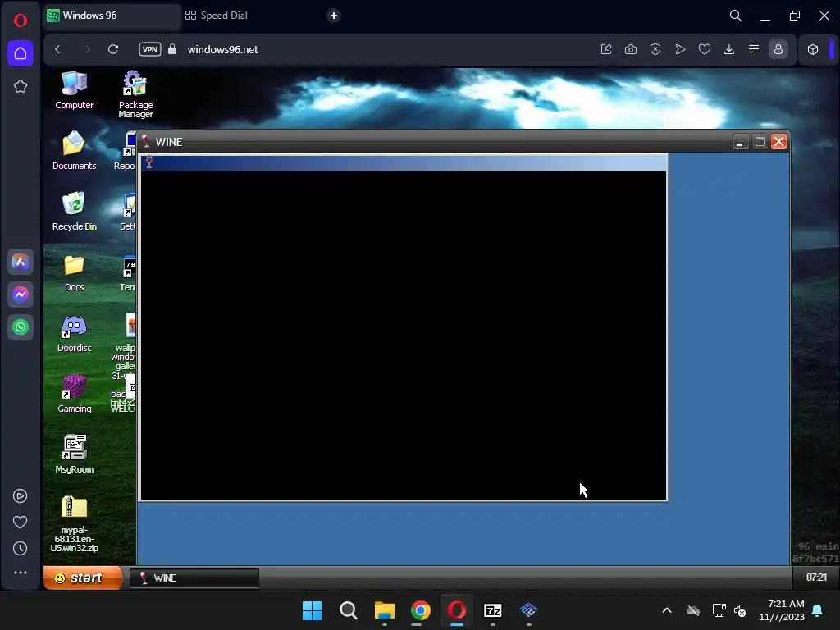Screen dimensions: 840x630
Task: Open Windows taskbar search
Action: click(348, 610)
